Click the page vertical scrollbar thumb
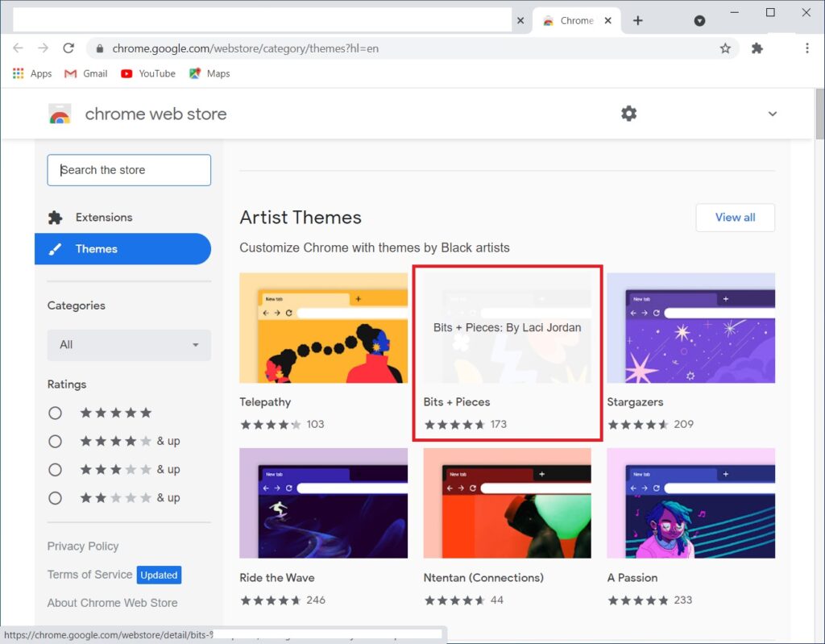The height and width of the screenshot is (644, 825). click(819, 114)
